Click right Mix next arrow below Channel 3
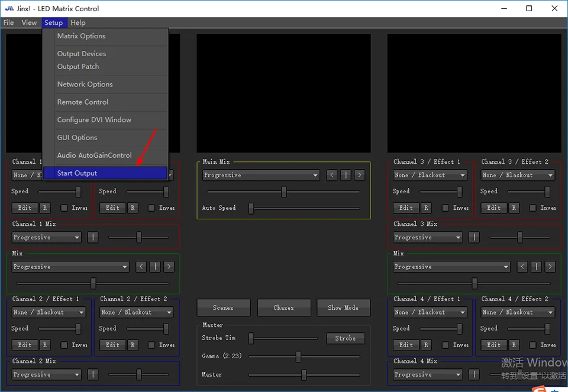The height and width of the screenshot is (392, 568). tap(550, 267)
